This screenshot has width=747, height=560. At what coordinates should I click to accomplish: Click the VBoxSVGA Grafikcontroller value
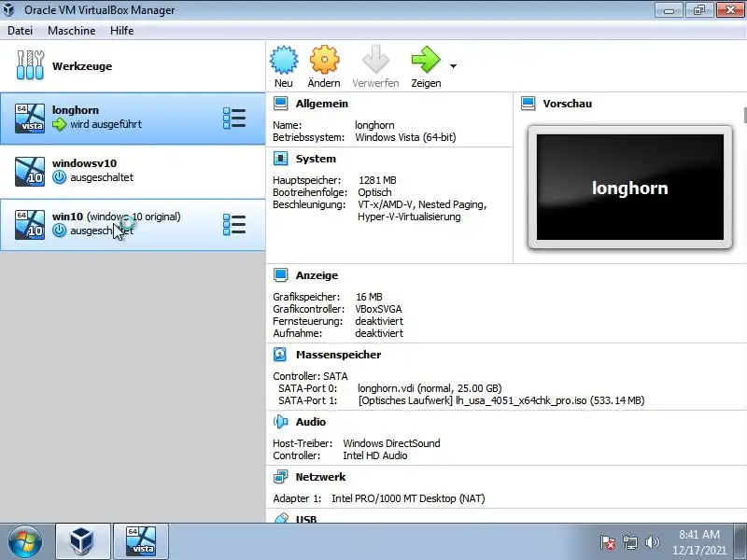378,309
